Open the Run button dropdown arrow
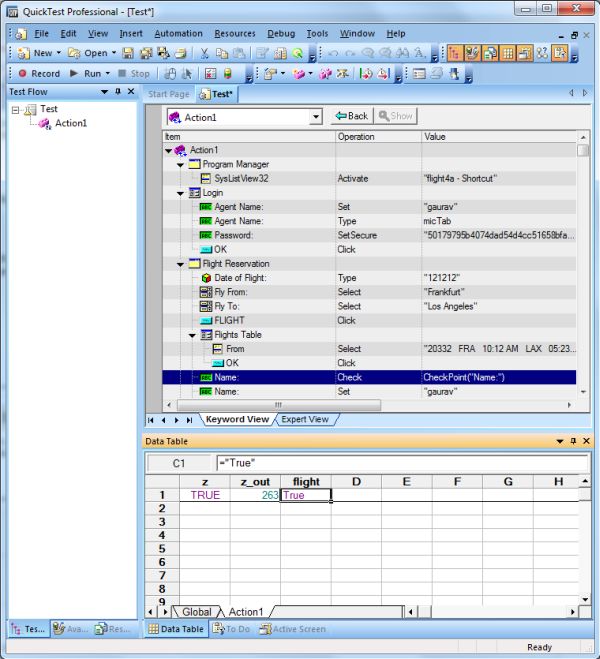The height and width of the screenshot is (659, 600). pyautogui.click(x=108, y=74)
